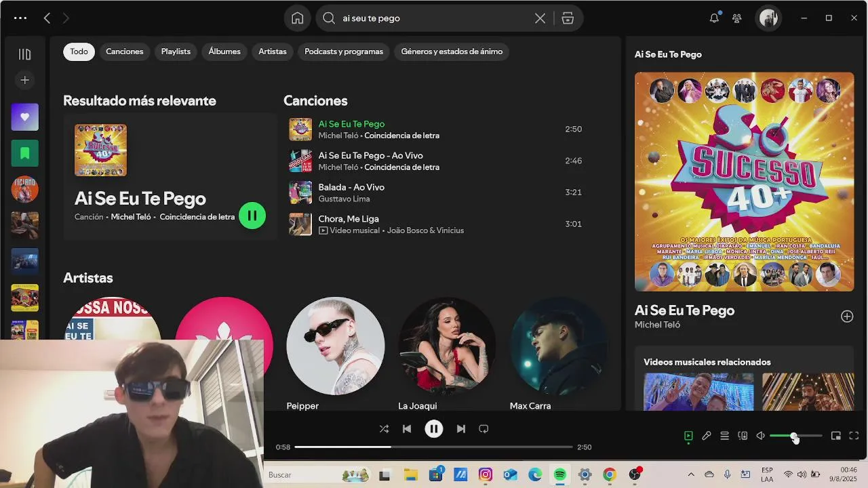Select the Artistas filter chip
Screen dimensions: 868x488
click(273, 52)
